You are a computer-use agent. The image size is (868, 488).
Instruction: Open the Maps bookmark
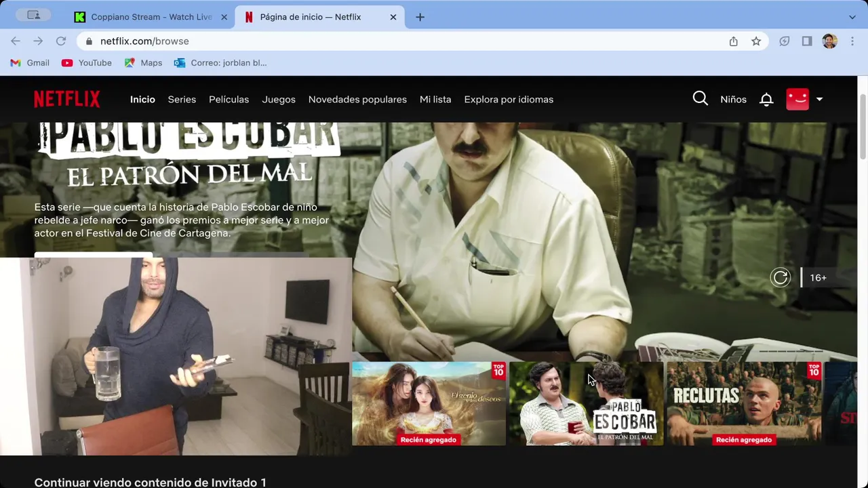tap(143, 62)
